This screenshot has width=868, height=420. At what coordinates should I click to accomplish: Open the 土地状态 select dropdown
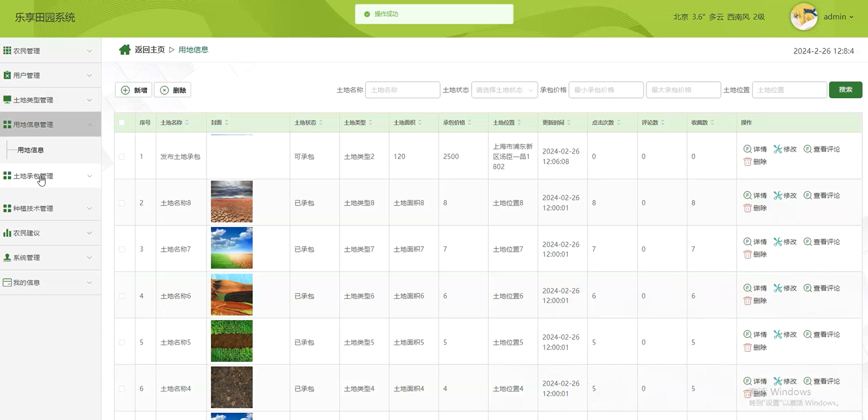click(x=504, y=90)
